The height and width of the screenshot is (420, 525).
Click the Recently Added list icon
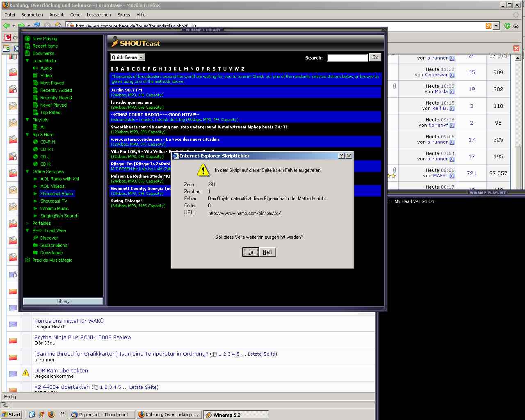[x=35, y=90]
